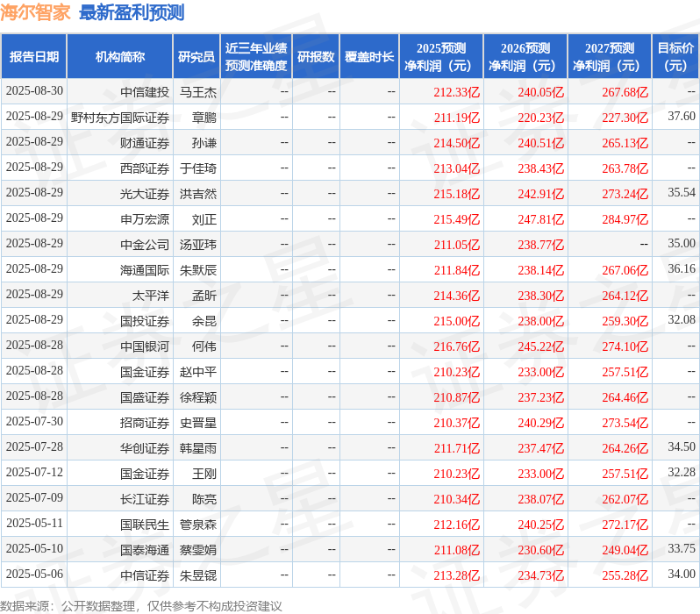Click the 最新盈利预测 heading
The width and height of the screenshot is (700, 614).
[132, 12]
